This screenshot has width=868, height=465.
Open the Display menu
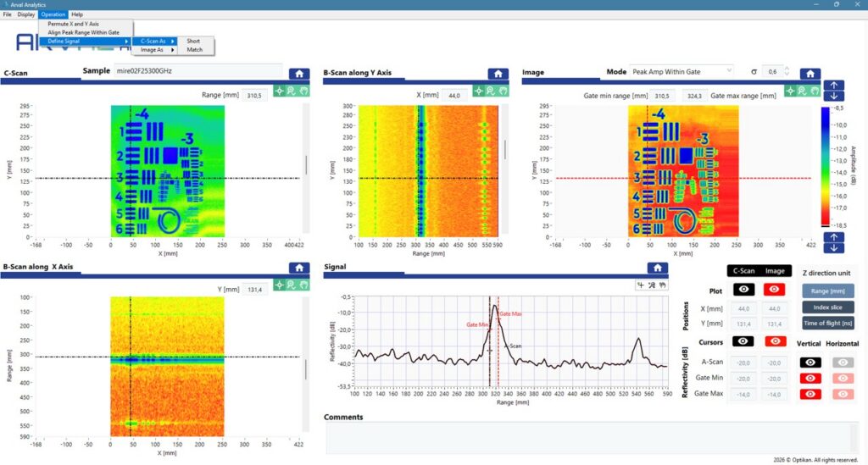(x=26, y=14)
